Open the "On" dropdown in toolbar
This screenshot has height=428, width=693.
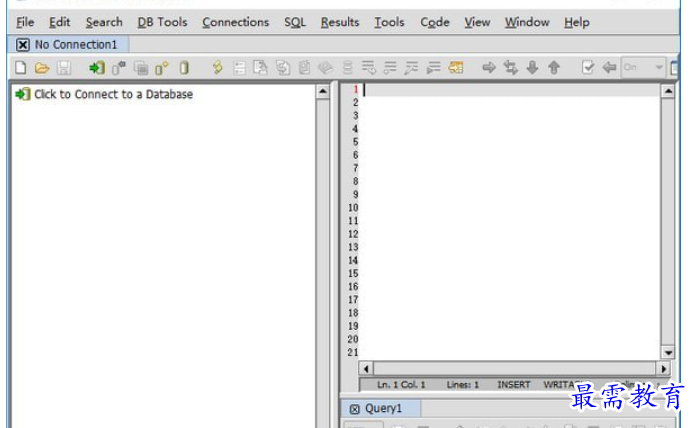click(643, 68)
